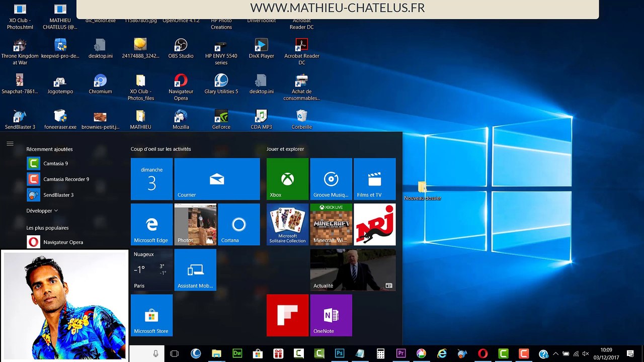This screenshot has width=644, height=362.
Task: Show hidden system tray icons
Action: 555,354
